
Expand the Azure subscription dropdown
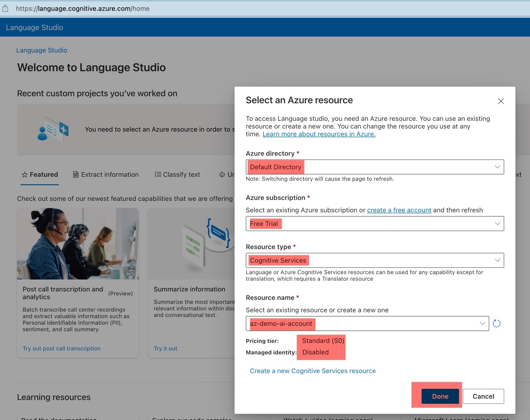tap(497, 223)
